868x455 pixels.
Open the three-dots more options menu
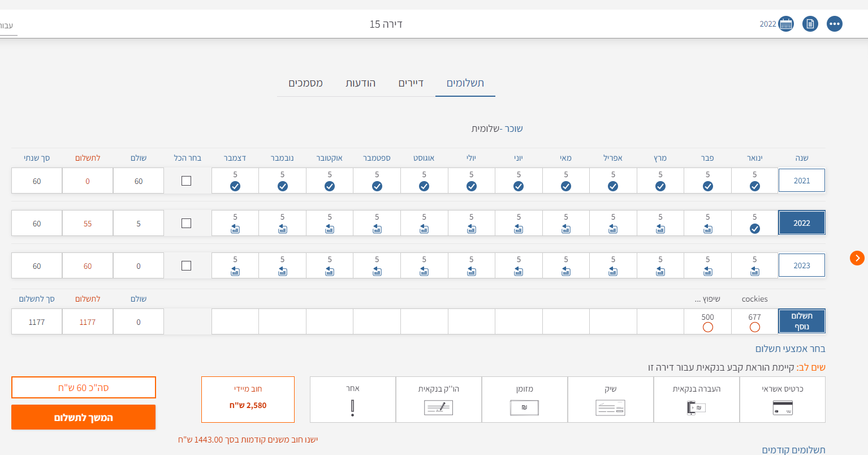click(x=835, y=24)
